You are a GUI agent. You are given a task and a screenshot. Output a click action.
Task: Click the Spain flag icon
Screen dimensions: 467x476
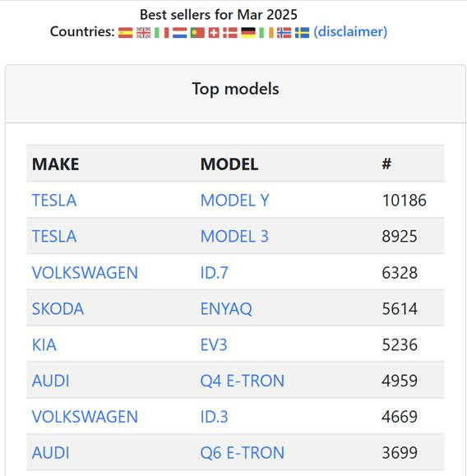pos(126,33)
